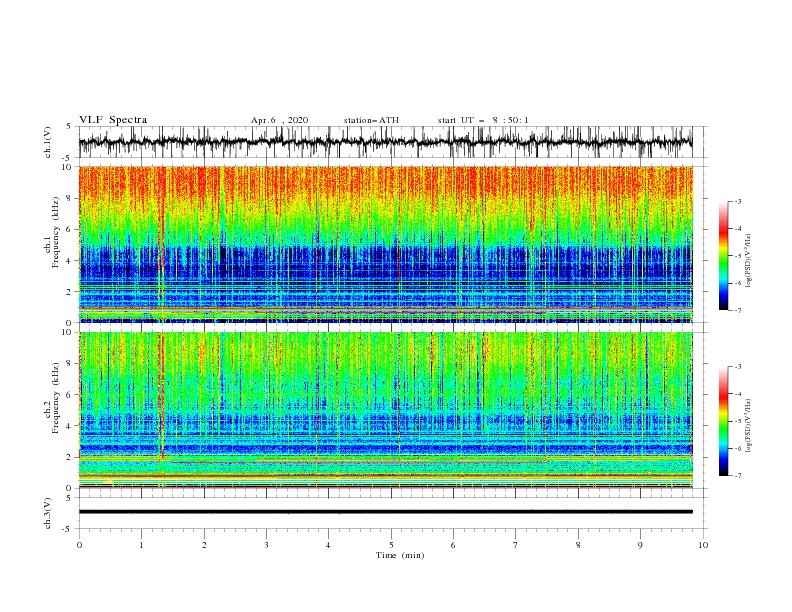The height and width of the screenshot is (612, 792).
Task: Click the "5" tick on ch.1(V) axis
Action: point(69,126)
